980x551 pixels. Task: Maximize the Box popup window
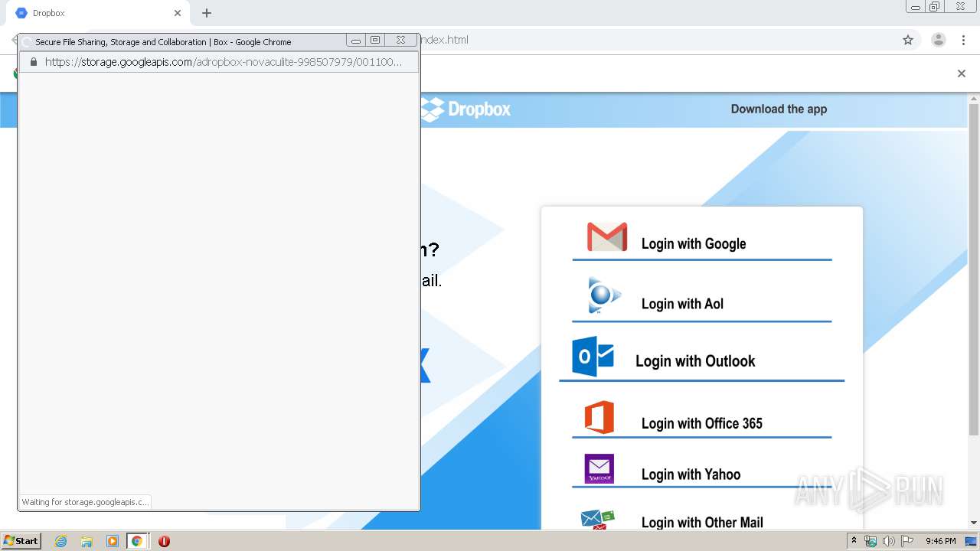coord(375,41)
